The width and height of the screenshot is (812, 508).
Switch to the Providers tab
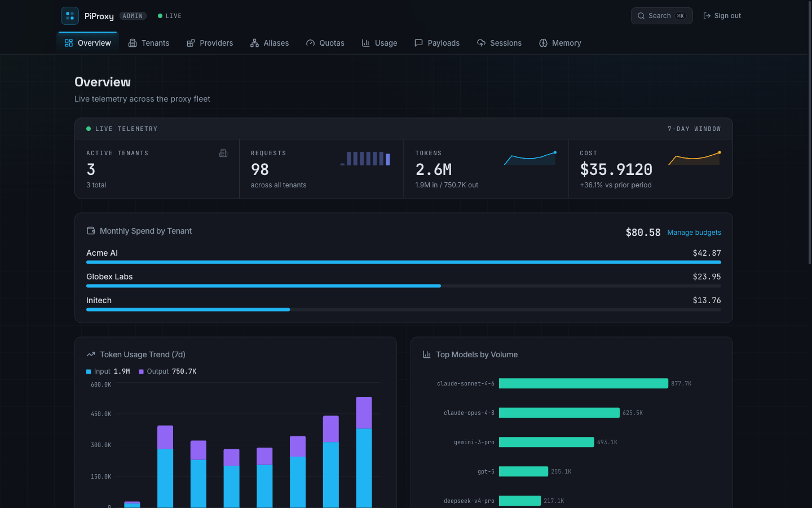210,43
